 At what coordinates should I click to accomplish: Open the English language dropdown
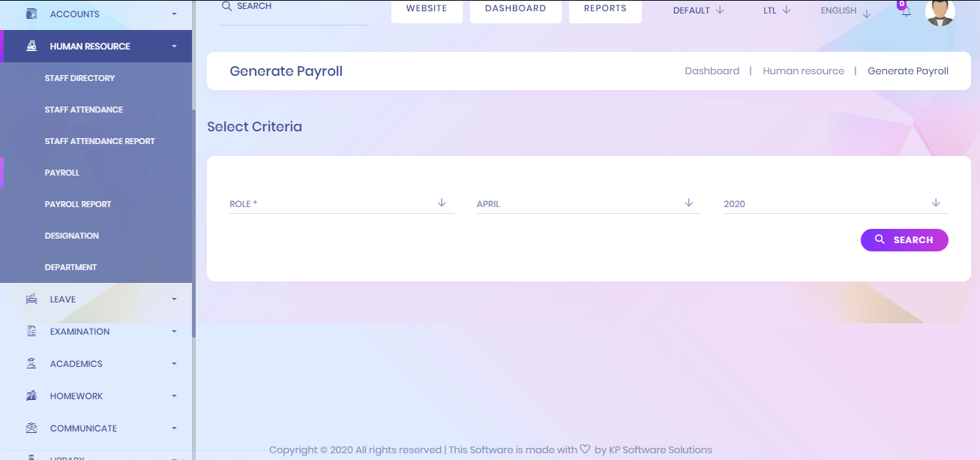846,11
